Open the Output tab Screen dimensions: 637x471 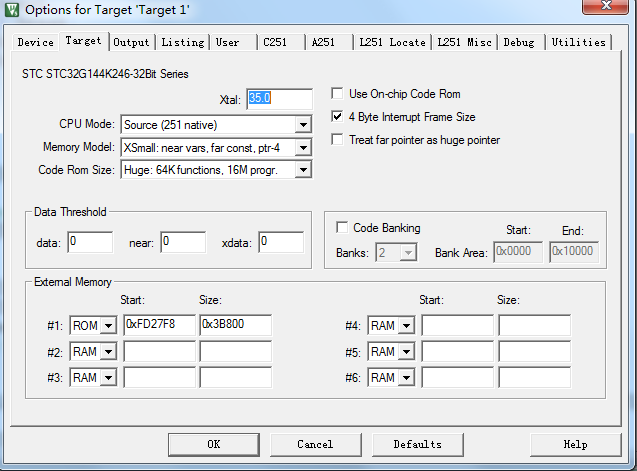(131, 42)
